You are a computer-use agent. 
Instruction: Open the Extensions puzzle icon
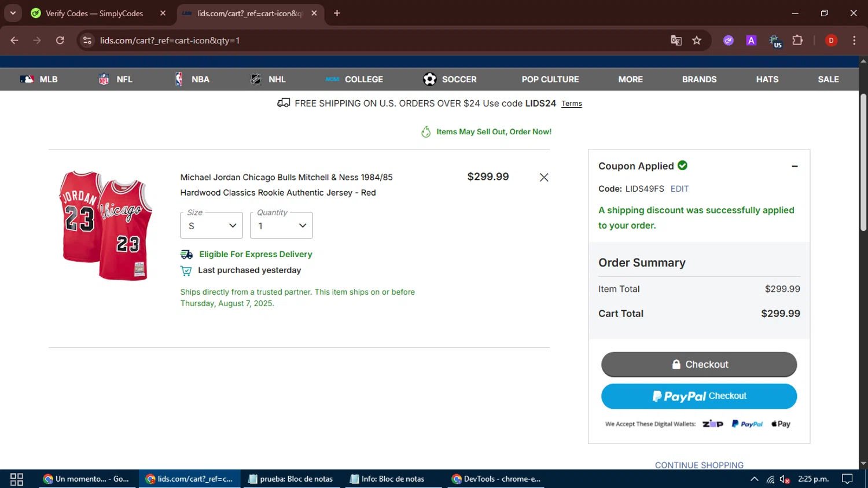pos(797,41)
